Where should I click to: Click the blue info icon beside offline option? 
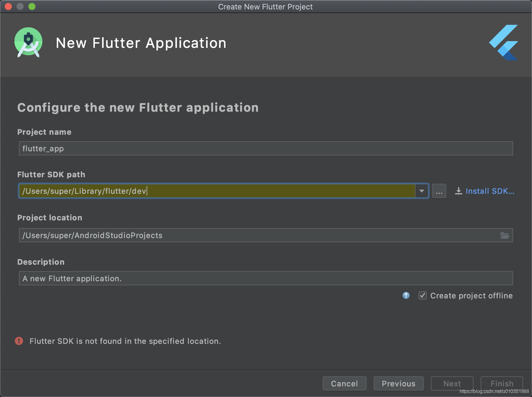pos(406,295)
